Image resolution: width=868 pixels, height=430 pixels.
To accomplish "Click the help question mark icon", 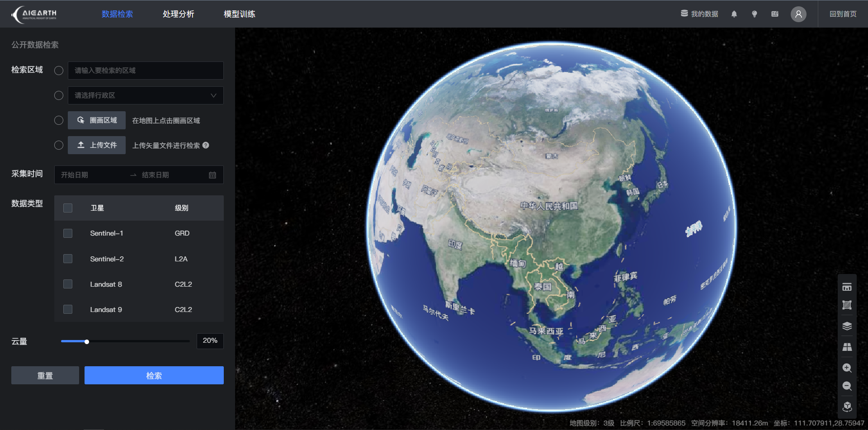I will (x=206, y=145).
